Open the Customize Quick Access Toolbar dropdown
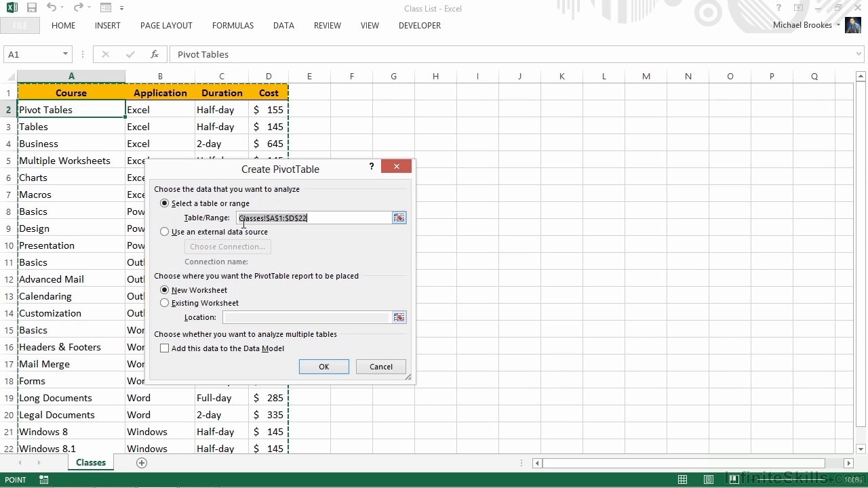Screen dimensions: 868x488 tap(122, 8)
